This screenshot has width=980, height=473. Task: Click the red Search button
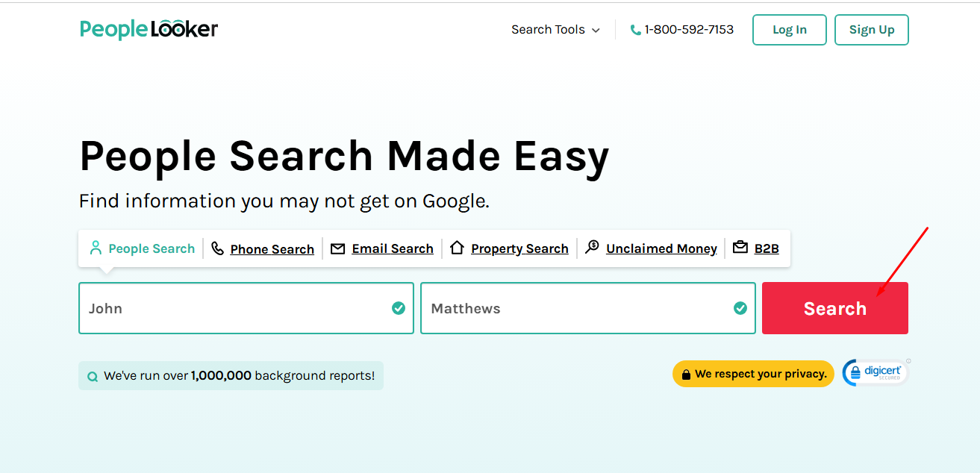[x=835, y=308]
